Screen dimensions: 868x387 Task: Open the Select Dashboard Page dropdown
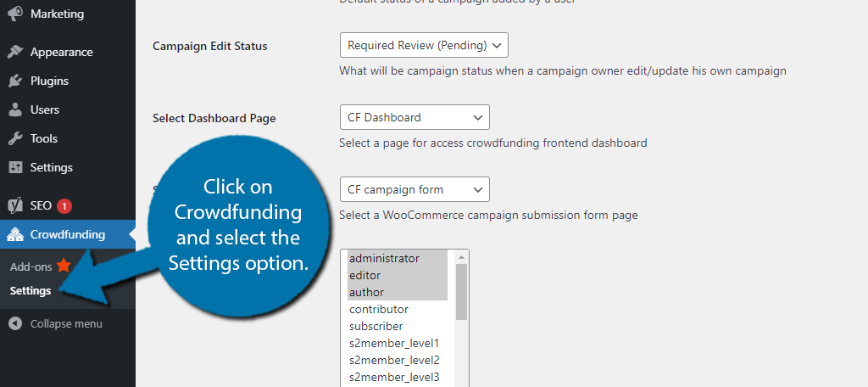[415, 117]
